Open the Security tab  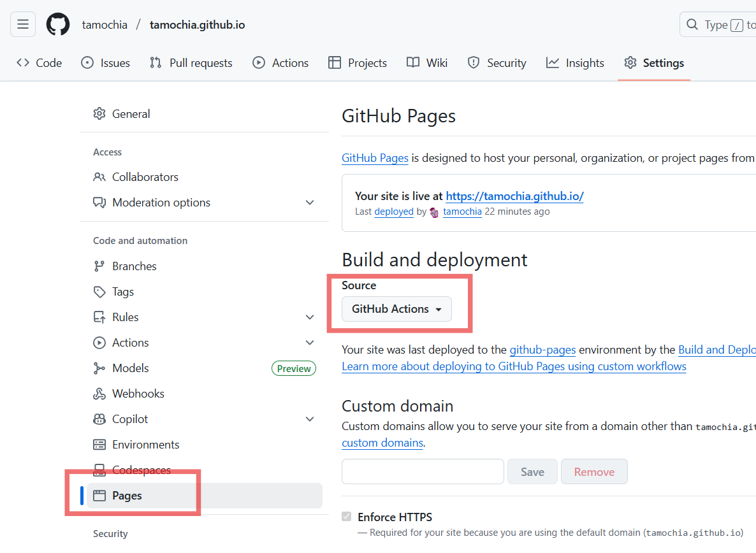coord(497,63)
